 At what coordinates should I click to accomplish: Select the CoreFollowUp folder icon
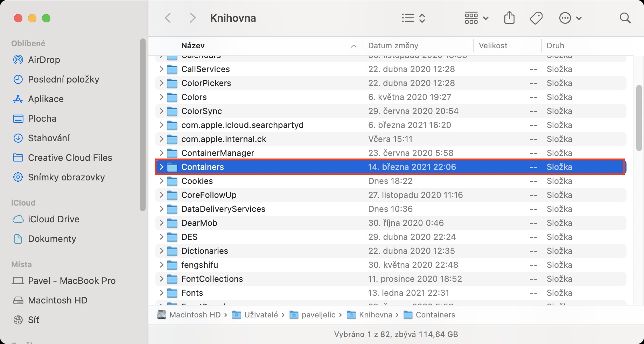click(172, 195)
